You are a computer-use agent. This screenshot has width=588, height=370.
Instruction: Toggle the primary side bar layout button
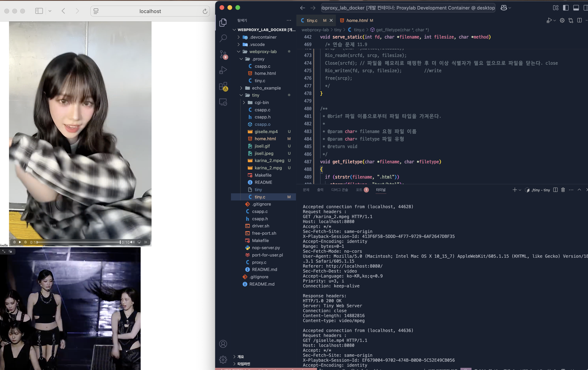(566, 8)
